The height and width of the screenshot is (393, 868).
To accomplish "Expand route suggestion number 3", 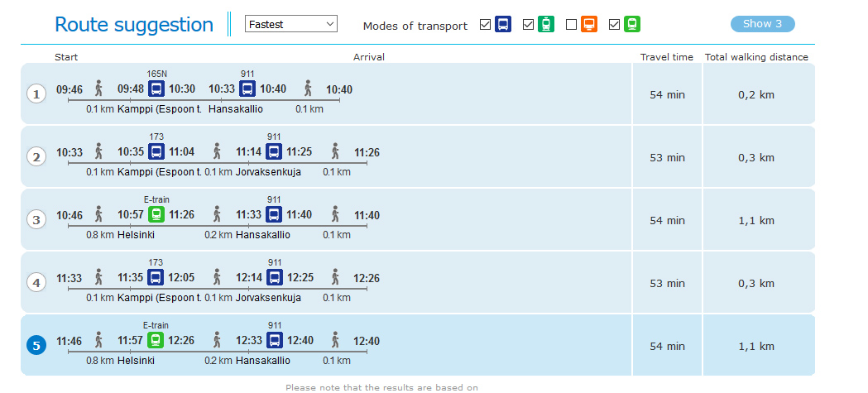I will click(x=36, y=220).
